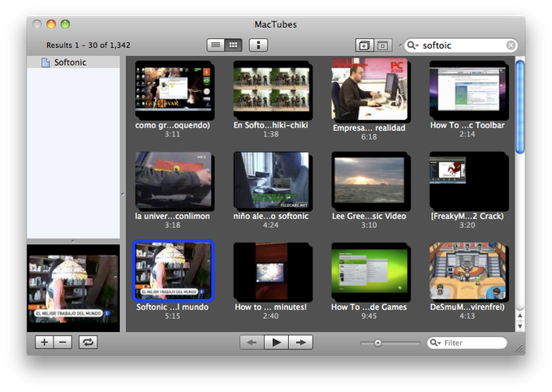
Task: Minimize the window with orange button
Action: pyautogui.click(x=51, y=24)
